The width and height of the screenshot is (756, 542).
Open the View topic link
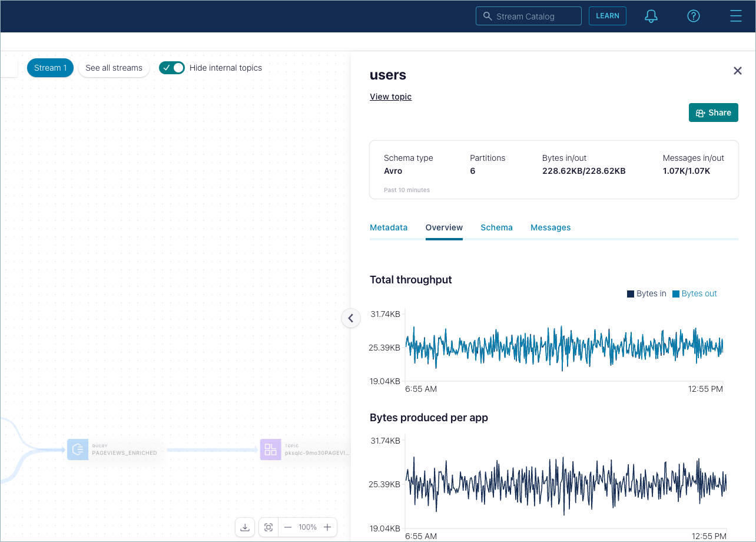[x=390, y=97]
